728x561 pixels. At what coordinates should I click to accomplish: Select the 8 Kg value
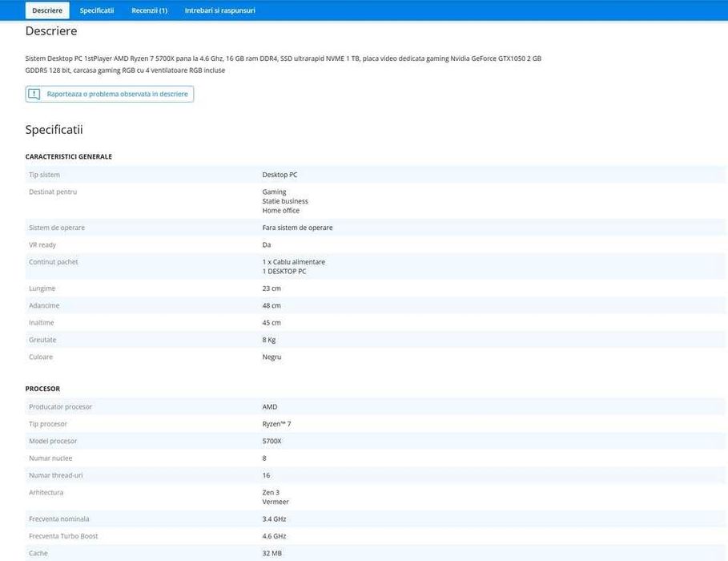(269, 341)
